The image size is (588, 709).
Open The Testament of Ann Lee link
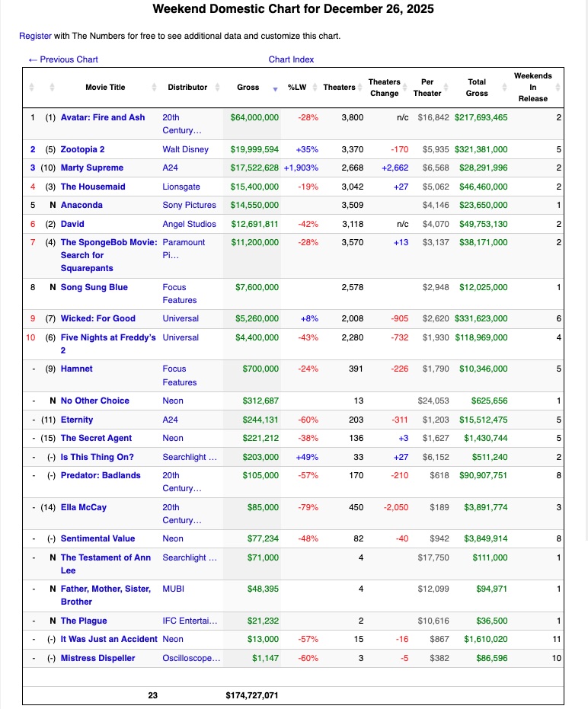pos(106,564)
